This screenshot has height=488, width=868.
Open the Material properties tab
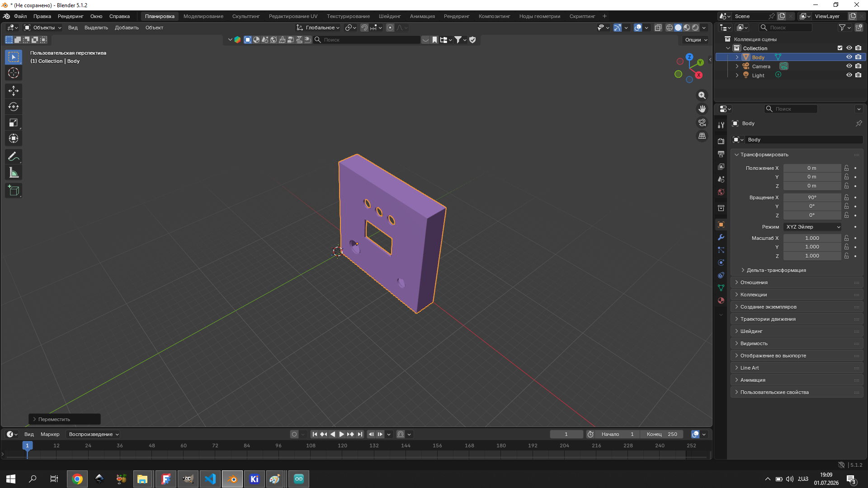click(x=721, y=300)
